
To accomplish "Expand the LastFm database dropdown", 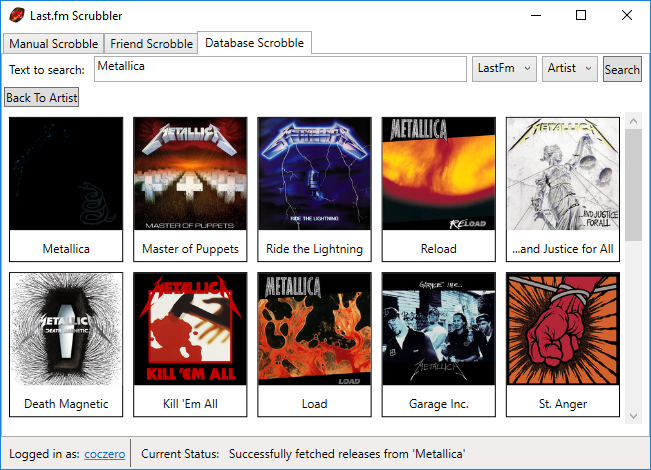I will pos(504,69).
